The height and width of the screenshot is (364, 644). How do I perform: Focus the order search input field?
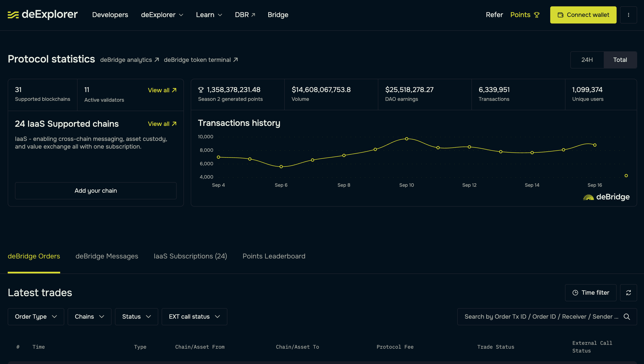coord(541,317)
